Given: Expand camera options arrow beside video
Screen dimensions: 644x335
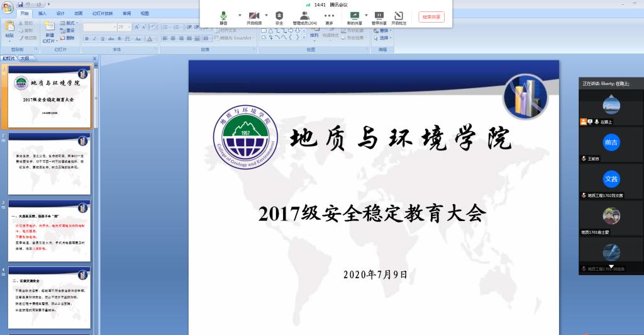Looking at the screenshot, I should pos(266,15).
